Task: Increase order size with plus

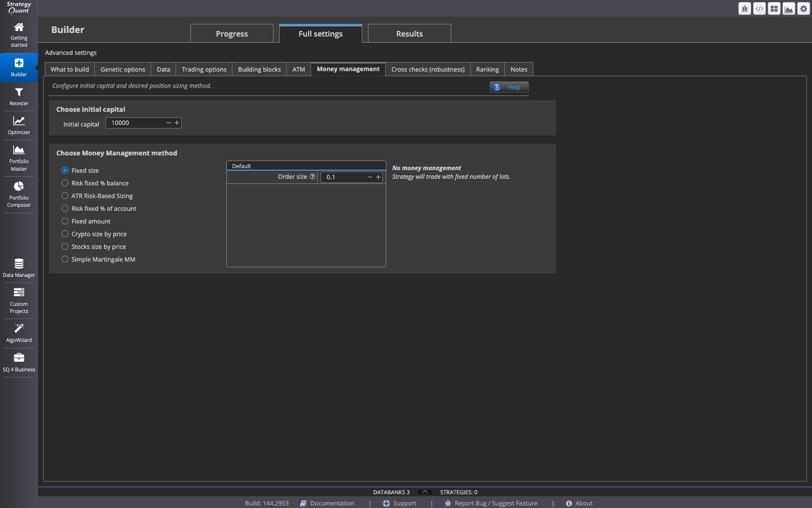Action: coord(378,177)
